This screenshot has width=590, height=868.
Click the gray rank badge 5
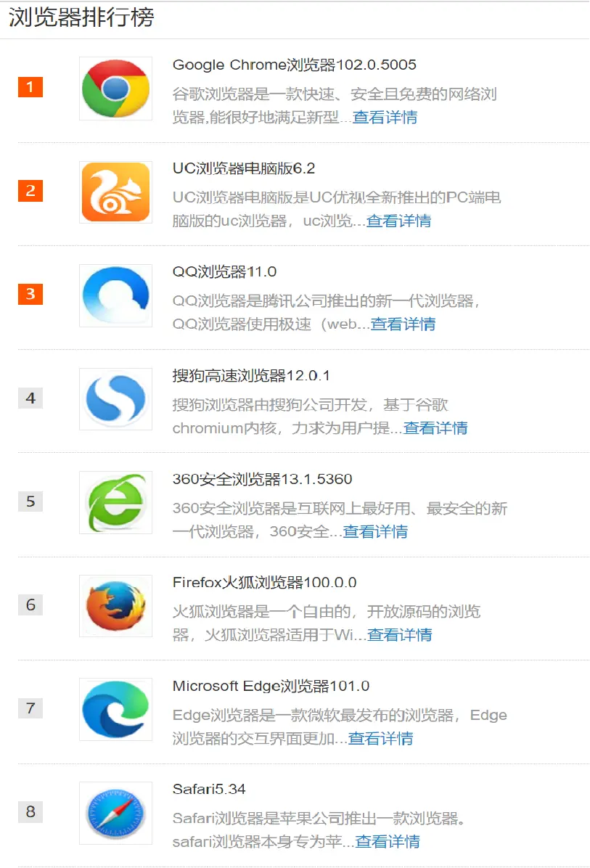30,501
